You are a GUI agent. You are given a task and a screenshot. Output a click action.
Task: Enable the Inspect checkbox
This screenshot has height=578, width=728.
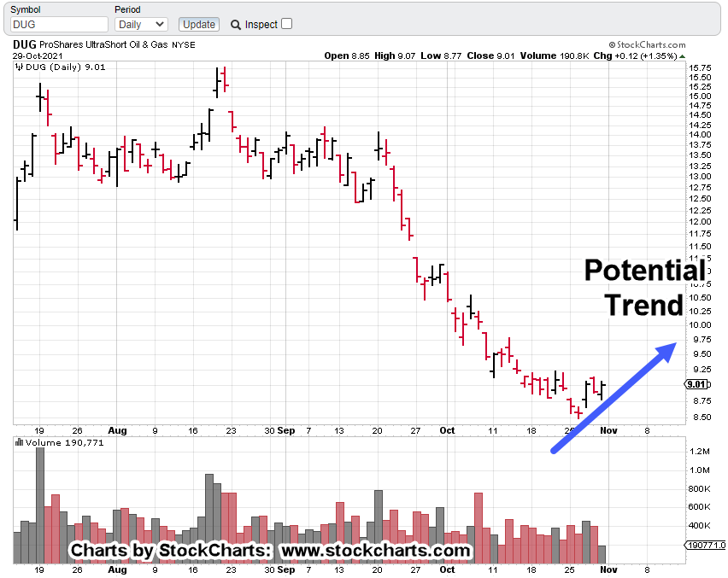click(x=286, y=24)
